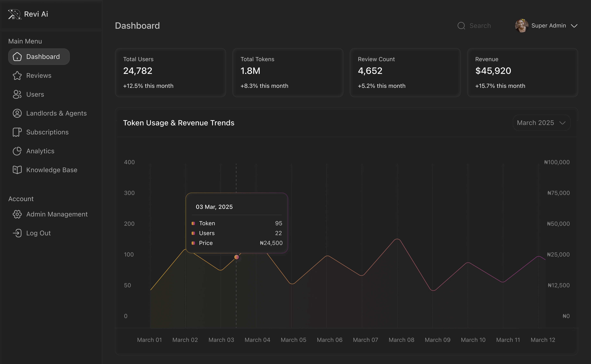Open the March 2025 month dropdown
The image size is (591, 364).
coord(541,123)
